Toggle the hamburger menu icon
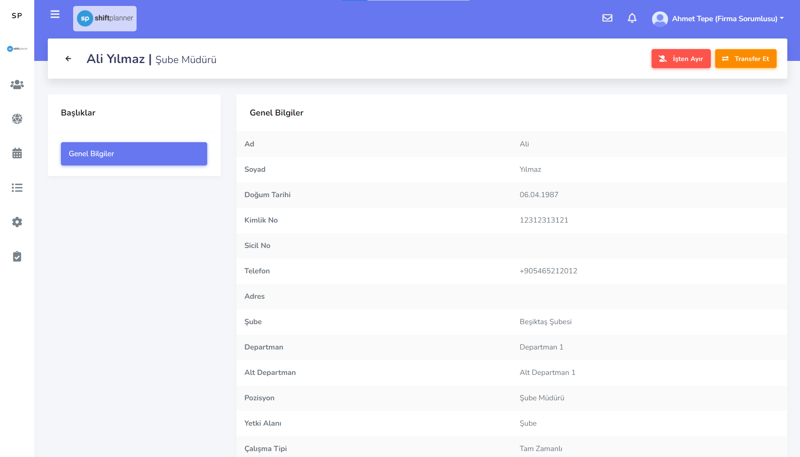The width and height of the screenshot is (800, 457). [55, 15]
